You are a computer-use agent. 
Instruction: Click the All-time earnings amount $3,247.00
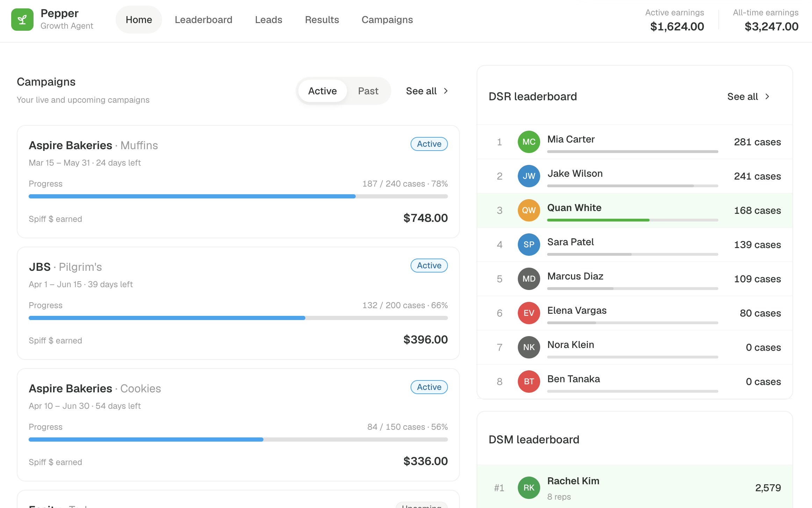(x=771, y=27)
